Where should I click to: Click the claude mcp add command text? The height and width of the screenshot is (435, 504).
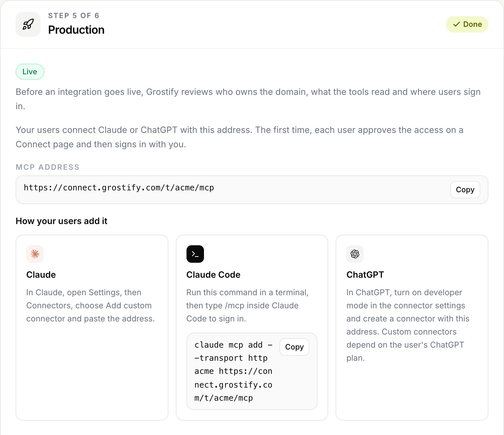click(233, 371)
